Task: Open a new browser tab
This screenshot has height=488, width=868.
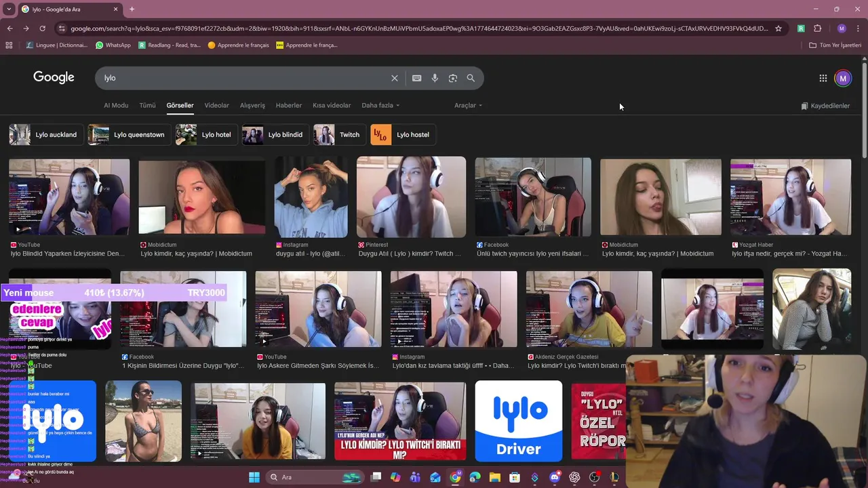Action: [x=132, y=9]
